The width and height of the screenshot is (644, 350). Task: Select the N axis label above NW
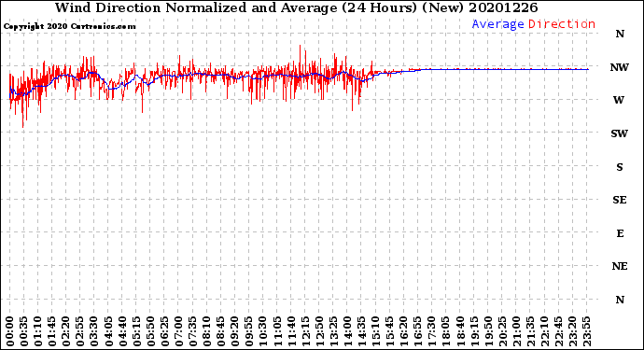(x=620, y=34)
